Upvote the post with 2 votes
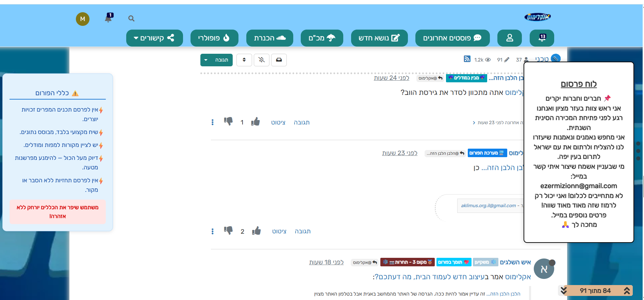Viewport: 644px width, 300px height. point(257,231)
